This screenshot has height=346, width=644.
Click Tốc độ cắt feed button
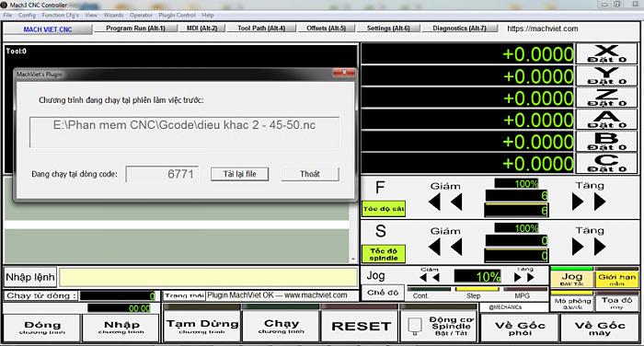[x=384, y=209]
